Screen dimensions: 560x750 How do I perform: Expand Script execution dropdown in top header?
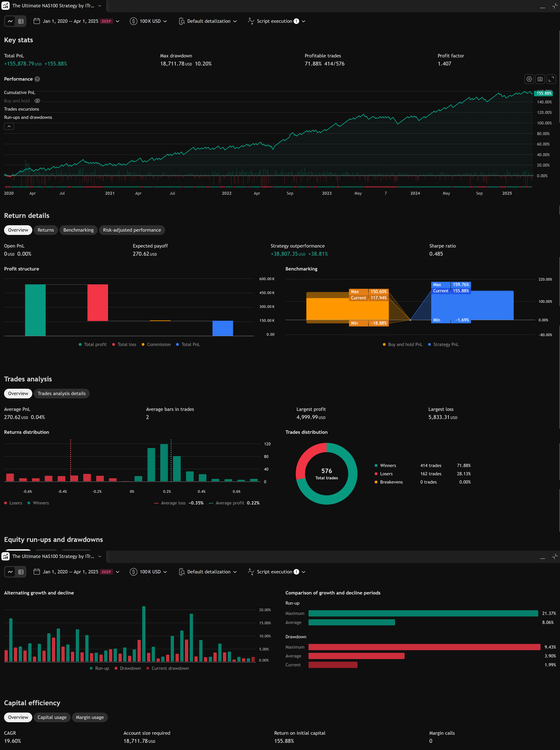pos(304,21)
